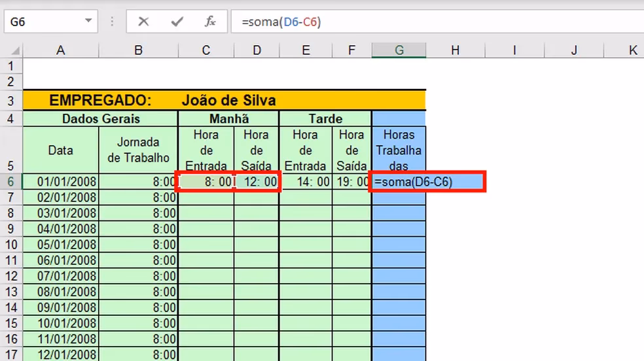Click the João de Silva name cell
The height and width of the screenshot is (361, 644).
(x=229, y=100)
